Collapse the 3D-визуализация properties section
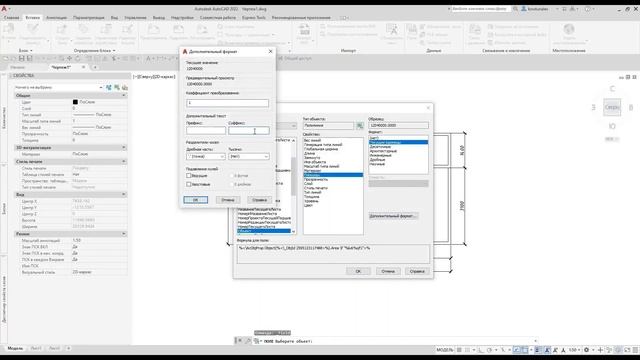The image size is (640, 360). click(124, 147)
